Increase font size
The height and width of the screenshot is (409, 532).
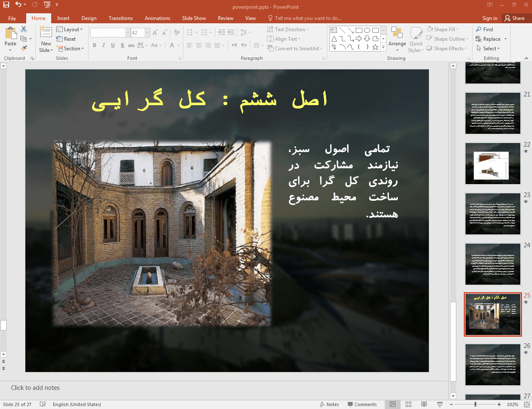(155, 32)
